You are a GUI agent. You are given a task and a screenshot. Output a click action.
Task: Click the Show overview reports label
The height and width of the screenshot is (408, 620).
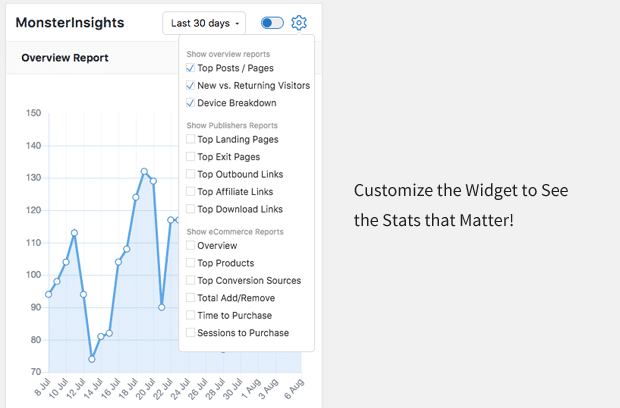(x=228, y=54)
